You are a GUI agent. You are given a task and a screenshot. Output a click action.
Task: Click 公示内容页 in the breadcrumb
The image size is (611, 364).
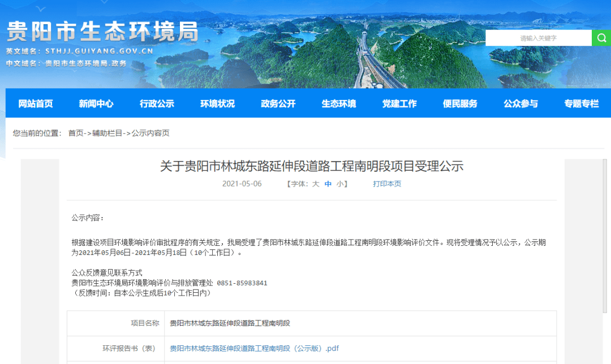[150, 133]
